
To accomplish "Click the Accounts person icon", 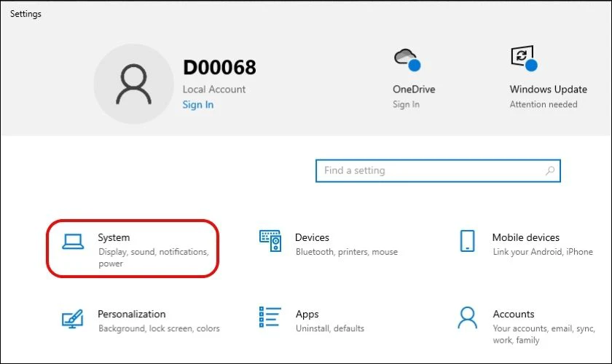I will pyautogui.click(x=467, y=317).
